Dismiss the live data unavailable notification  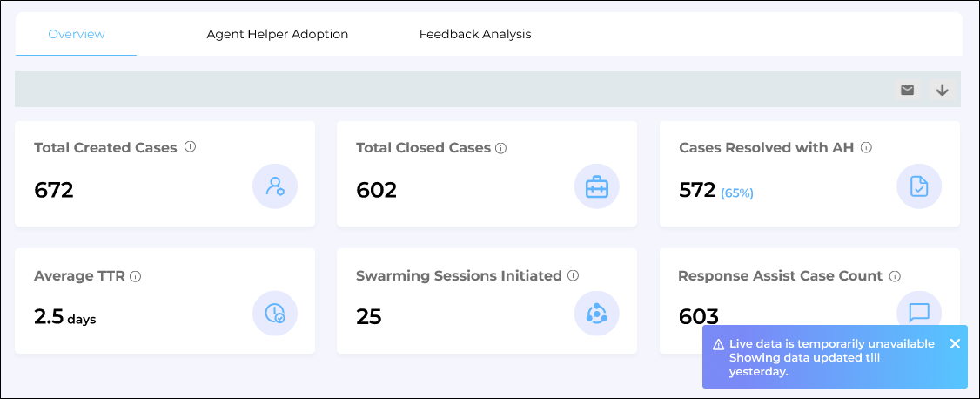pyautogui.click(x=955, y=344)
